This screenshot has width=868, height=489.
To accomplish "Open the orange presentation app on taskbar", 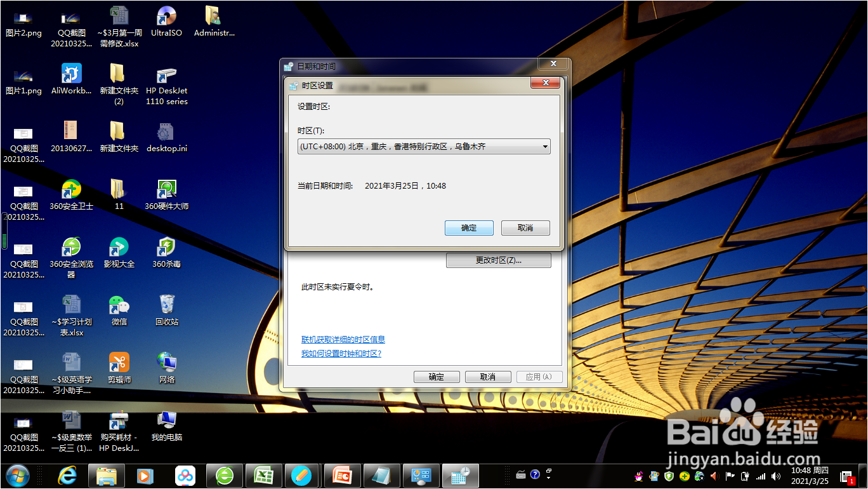I will click(343, 476).
